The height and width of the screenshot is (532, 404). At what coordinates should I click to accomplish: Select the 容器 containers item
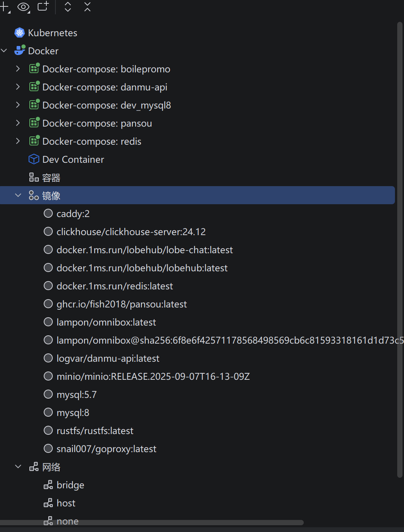[51, 177]
